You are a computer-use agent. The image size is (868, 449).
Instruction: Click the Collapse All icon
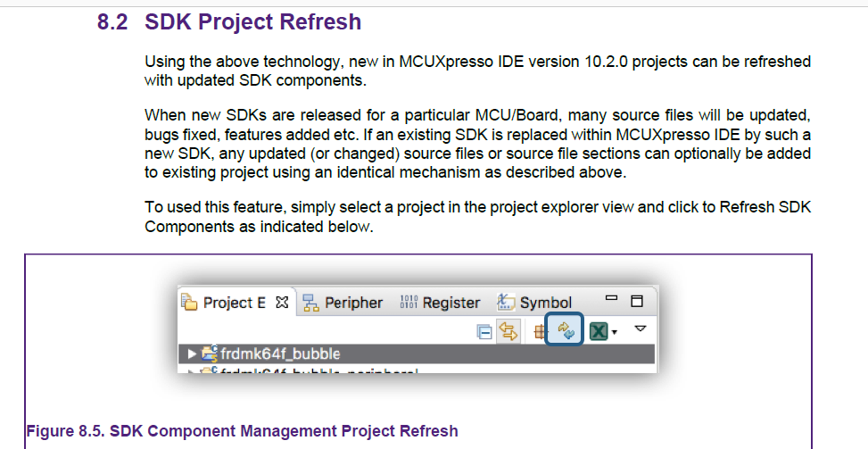tap(484, 331)
